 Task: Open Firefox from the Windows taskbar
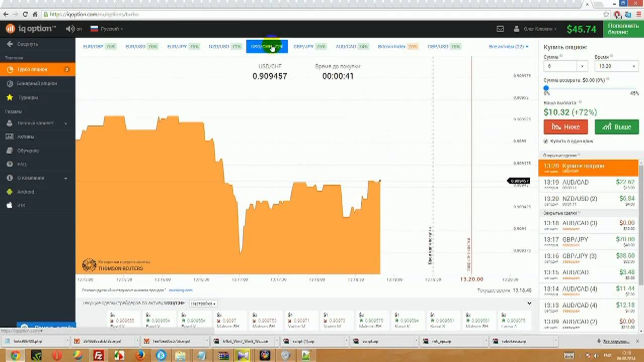tap(140, 355)
